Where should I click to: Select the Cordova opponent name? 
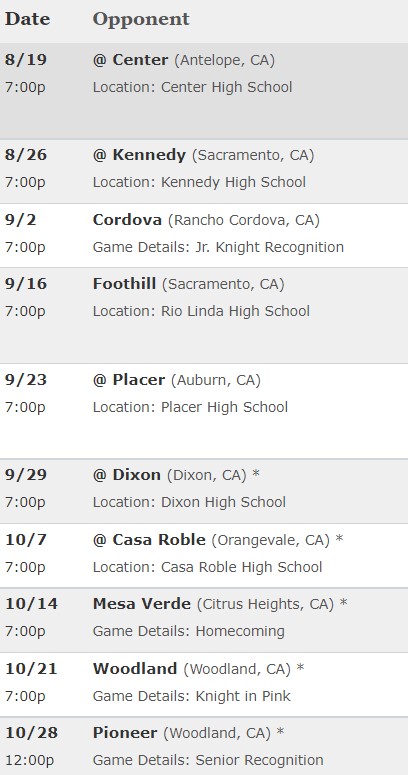(x=127, y=219)
